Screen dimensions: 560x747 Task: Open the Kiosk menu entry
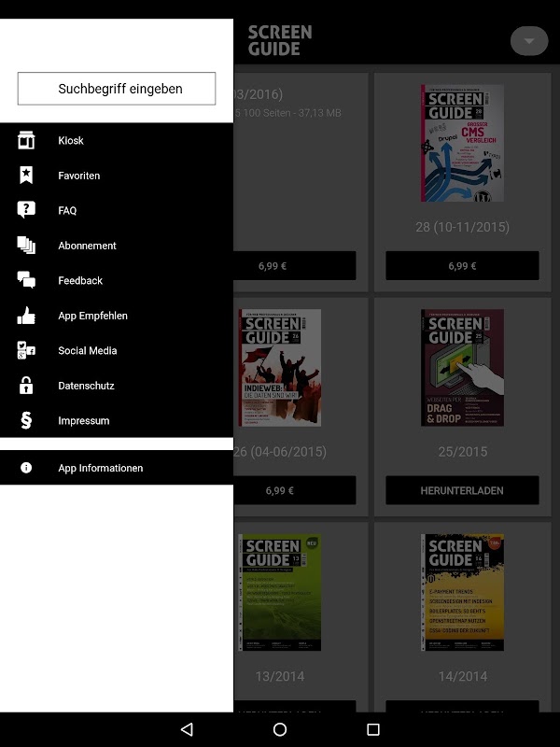click(117, 140)
